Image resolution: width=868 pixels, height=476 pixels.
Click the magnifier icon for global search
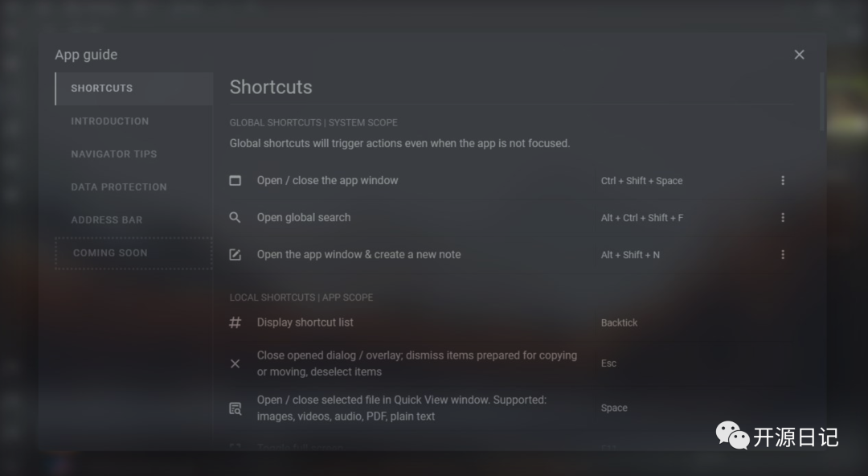click(235, 218)
